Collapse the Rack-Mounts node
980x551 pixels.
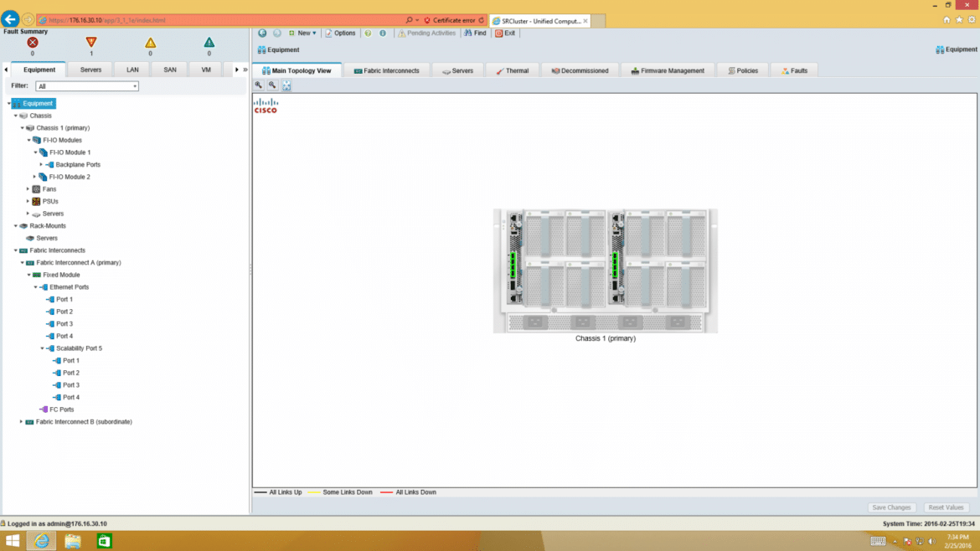point(16,226)
